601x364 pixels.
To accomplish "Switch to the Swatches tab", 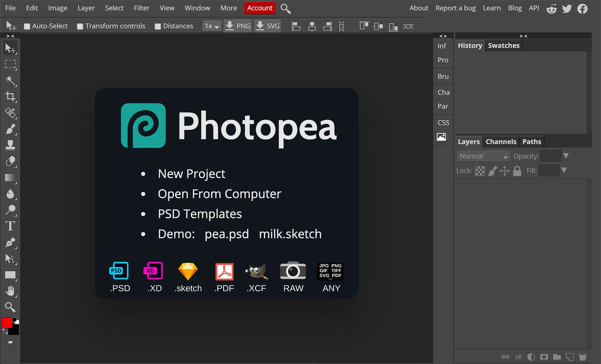I will tap(504, 45).
